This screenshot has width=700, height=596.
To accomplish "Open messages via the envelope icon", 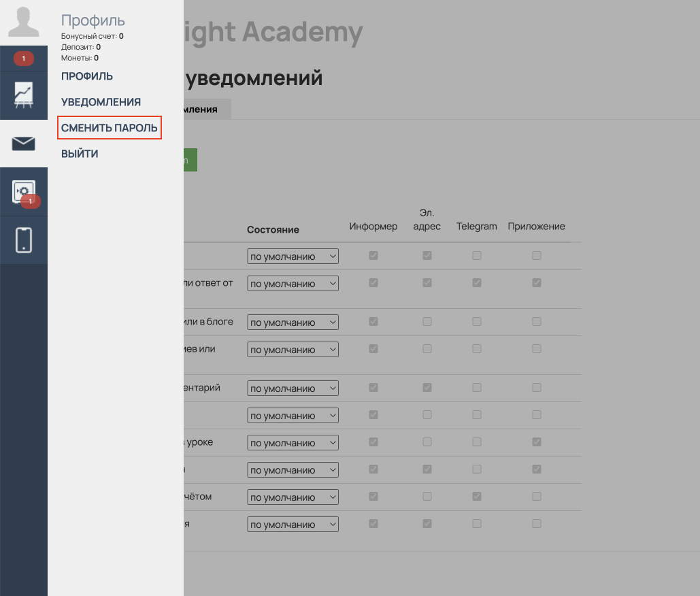I will pyautogui.click(x=24, y=144).
